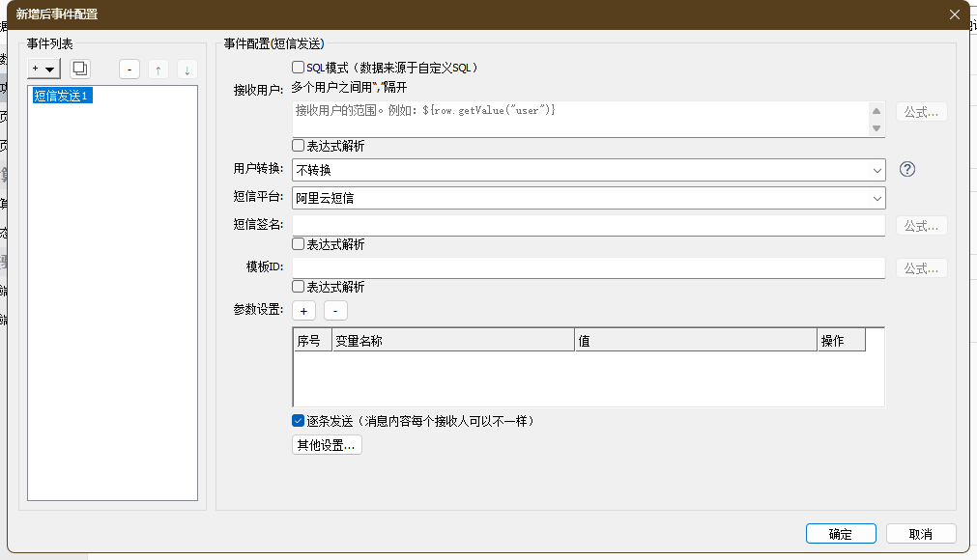This screenshot has height=560, width=977.
Task: Open the 用户转换 dropdown
Action: [x=588, y=170]
